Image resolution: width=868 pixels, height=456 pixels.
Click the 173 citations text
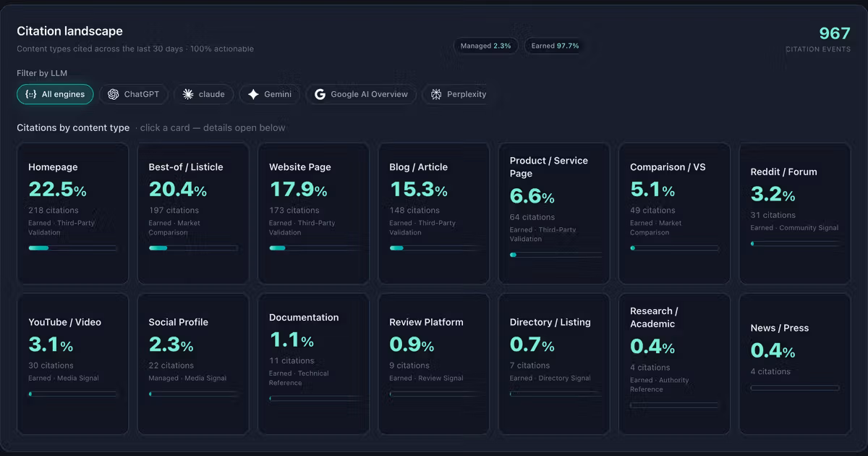click(x=294, y=210)
